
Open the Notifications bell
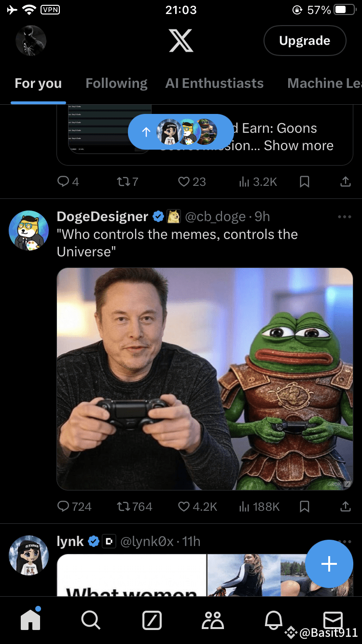pyautogui.click(x=273, y=619)
